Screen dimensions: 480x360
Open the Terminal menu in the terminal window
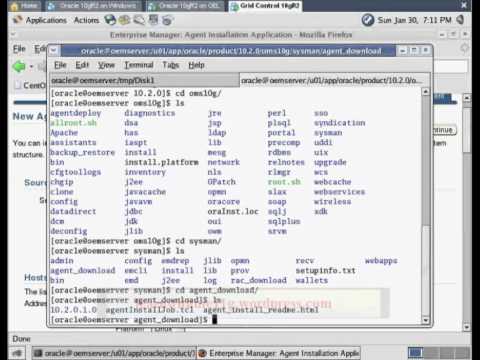(x=139, y=65)
